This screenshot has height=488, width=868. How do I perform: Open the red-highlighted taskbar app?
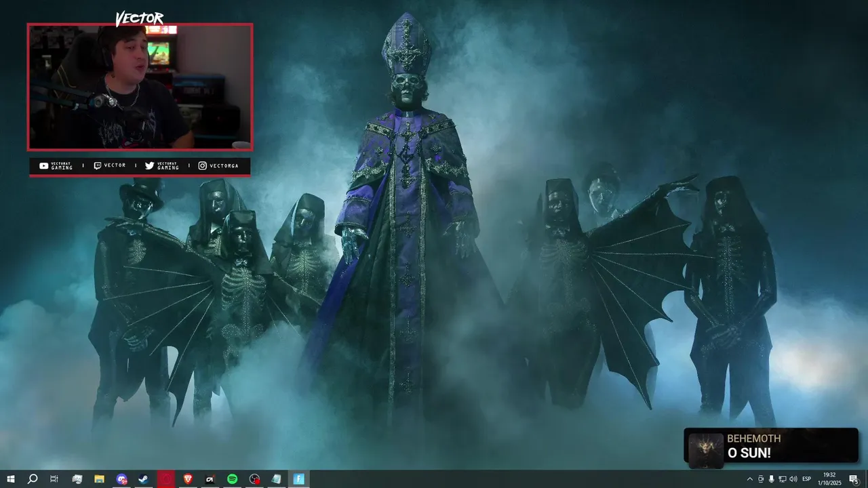(166, 479)
